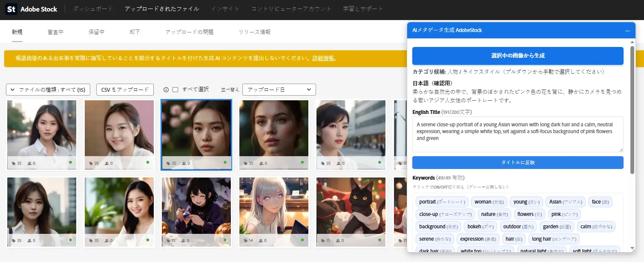Select the silver-haired anime girl thumbnail
This screenshot has width=644, height=262.
click(x=274, y=212)
